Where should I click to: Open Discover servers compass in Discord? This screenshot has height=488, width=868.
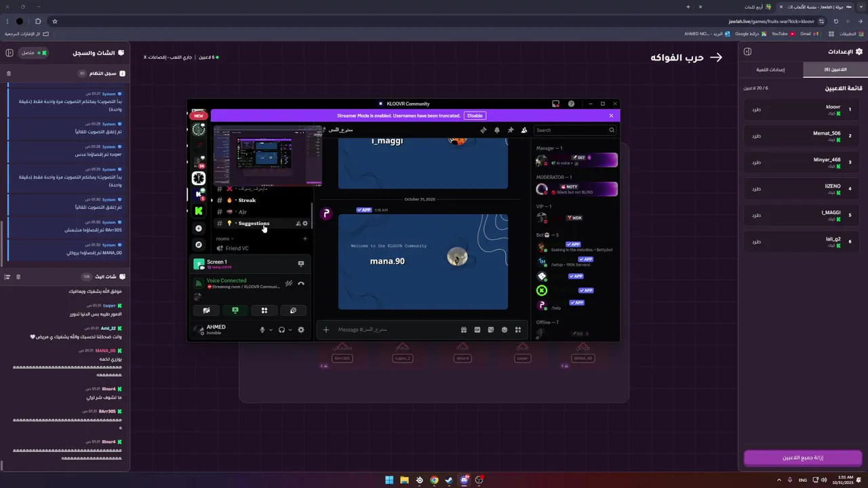pos(199,245)
